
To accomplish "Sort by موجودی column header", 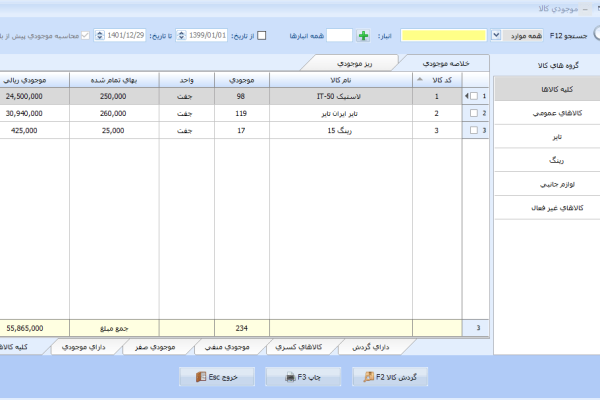I will pos(242,80).
